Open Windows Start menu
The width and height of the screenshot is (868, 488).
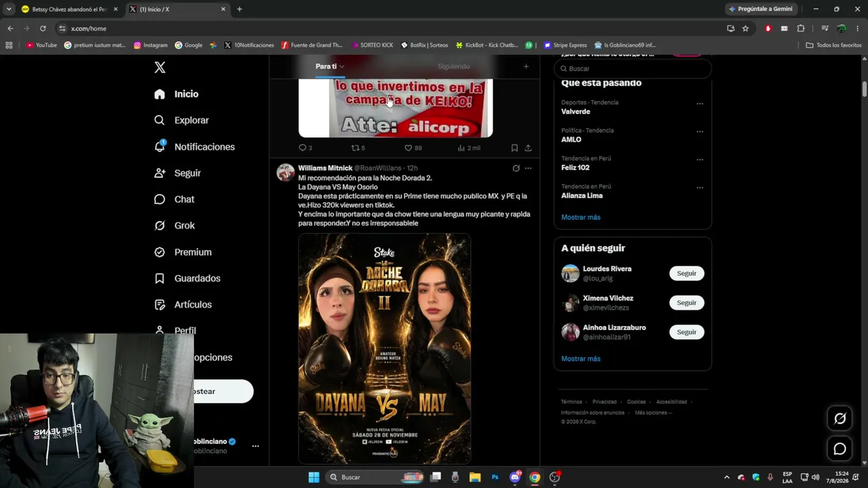(x=314, y=477)
